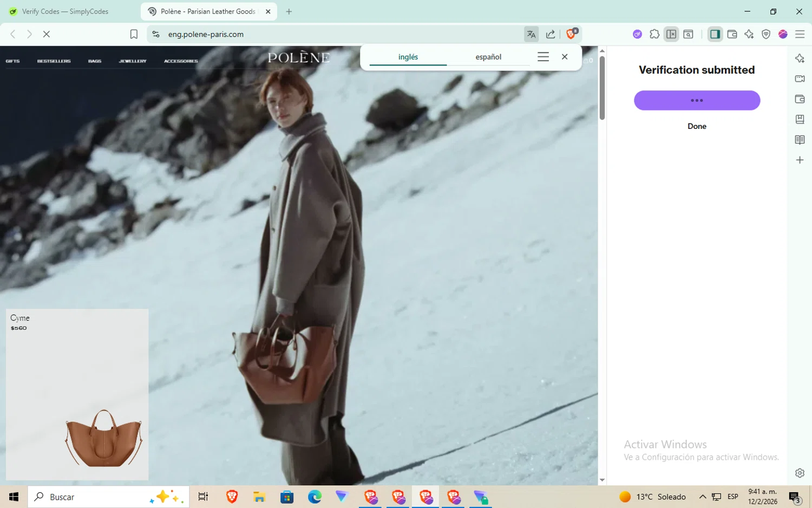Select the inglés translation tab

pyautogui.click(x=408, y=57)
